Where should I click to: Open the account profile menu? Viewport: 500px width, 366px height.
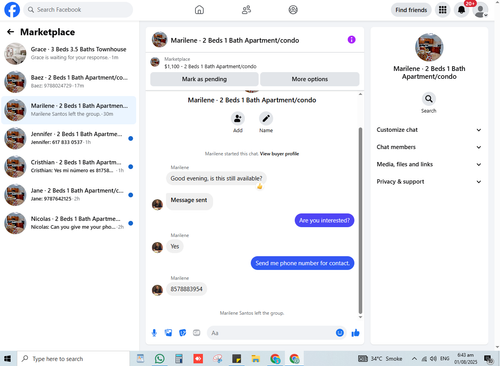pos(480,10)
